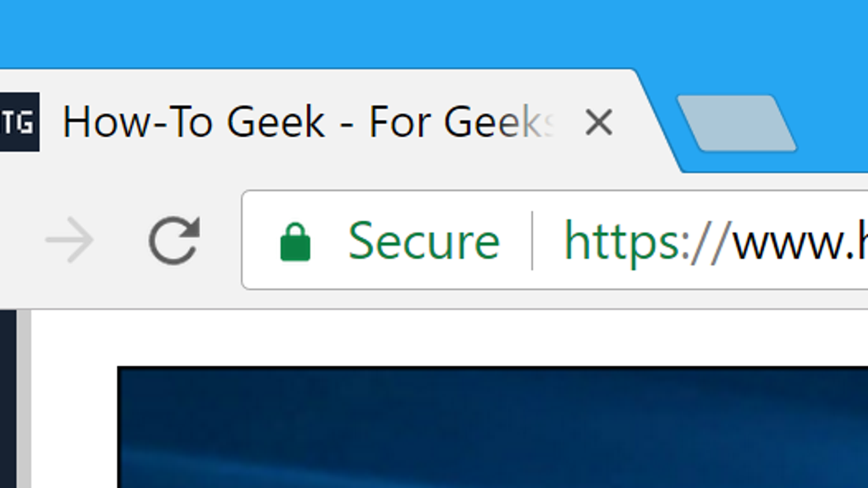Screen dimensions: 868x488
Task: Click the greyed-out forward arrow
Action: (x=69, y=241)
